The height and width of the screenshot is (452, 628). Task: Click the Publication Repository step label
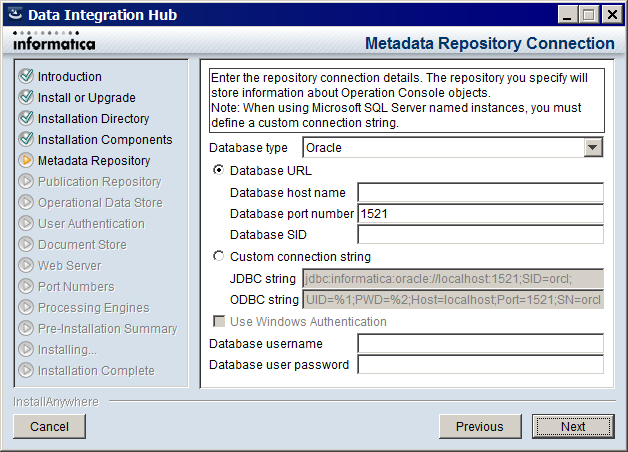pyautogui.click(x=100, y=181)
